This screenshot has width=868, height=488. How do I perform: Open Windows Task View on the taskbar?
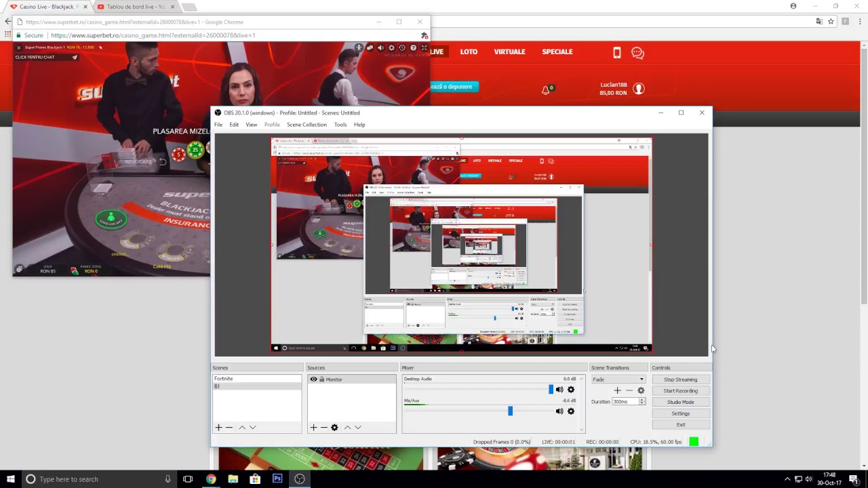188,479
